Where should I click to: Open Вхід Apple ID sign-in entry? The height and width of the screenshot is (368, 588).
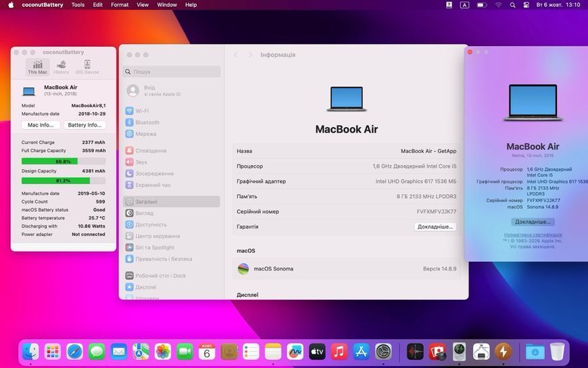[x=172, y=91]
